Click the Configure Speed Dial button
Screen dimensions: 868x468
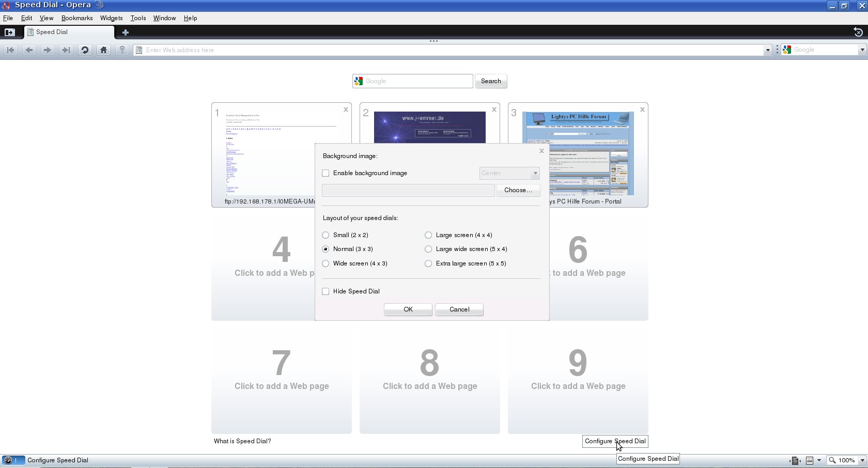pos(615,441)
